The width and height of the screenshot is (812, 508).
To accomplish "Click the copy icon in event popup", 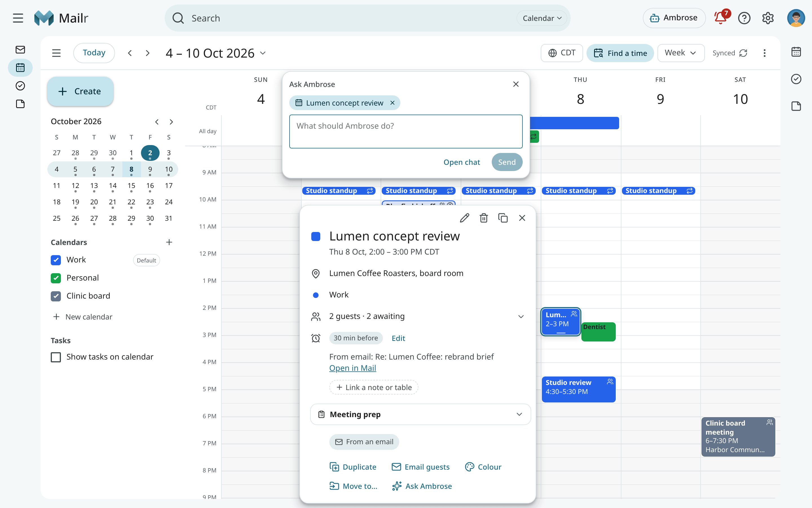I will [x=503, y=218].
